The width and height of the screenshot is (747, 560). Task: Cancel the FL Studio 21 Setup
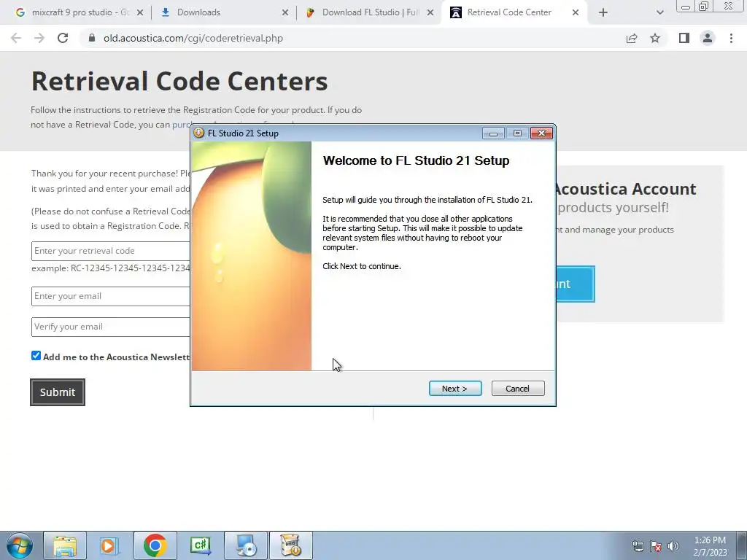(517, 389)
